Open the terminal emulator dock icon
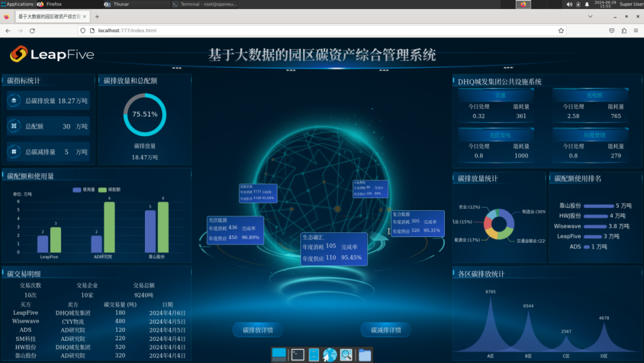The image size is (644, 363). point(298,355)
